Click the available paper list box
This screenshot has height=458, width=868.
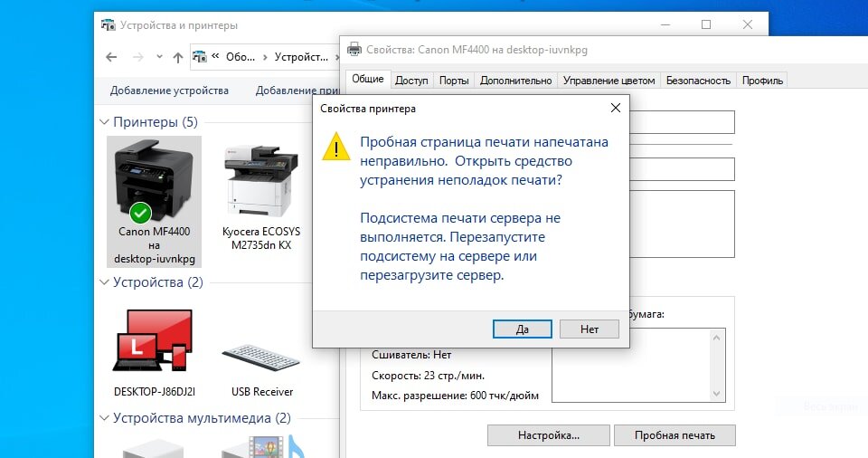click(x=638, y=365)
